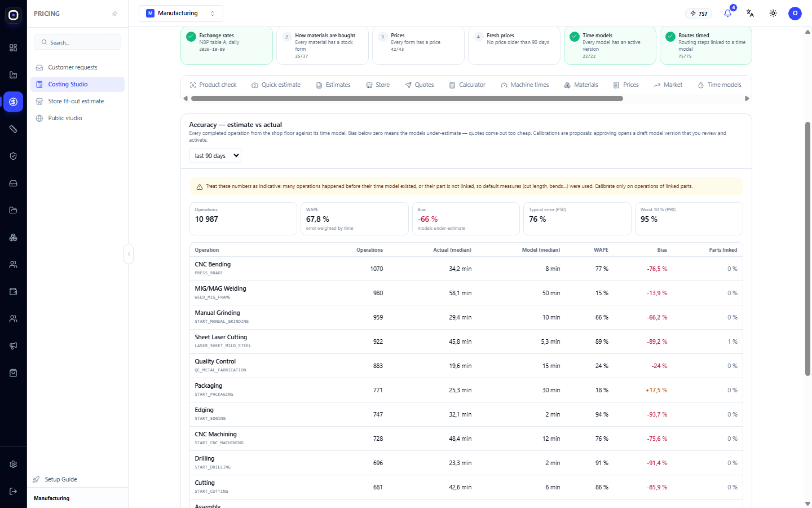812x508 pixels.
Task: Click the shield icon in left rail
Action: (13, 156)
